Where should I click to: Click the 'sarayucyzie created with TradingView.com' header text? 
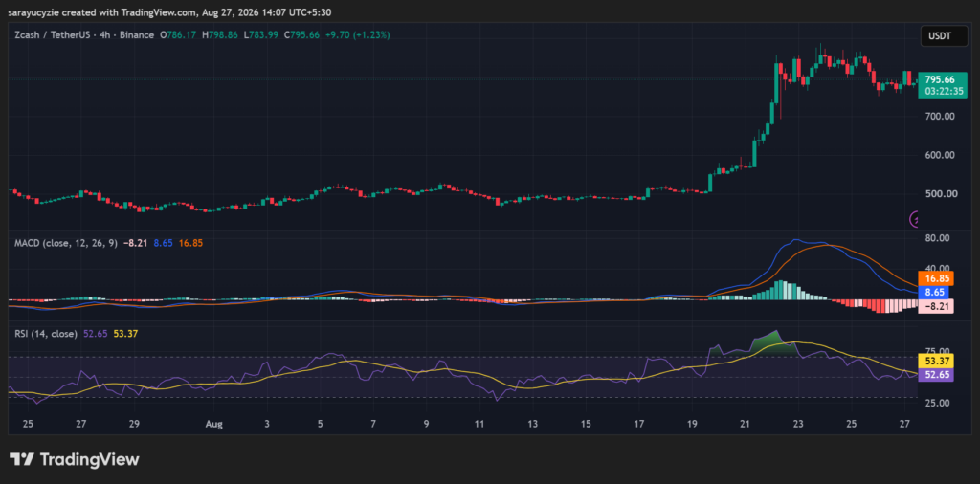(101, 12)
